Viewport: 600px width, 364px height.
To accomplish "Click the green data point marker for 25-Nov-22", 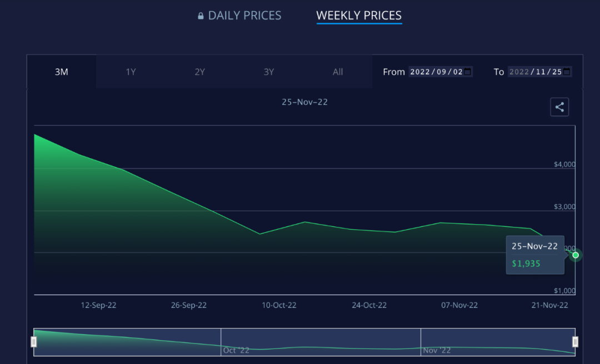I will [576, 255].
